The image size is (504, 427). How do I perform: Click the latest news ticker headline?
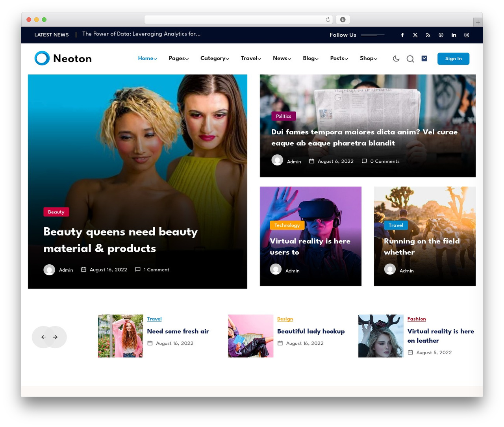click(141, 34)
